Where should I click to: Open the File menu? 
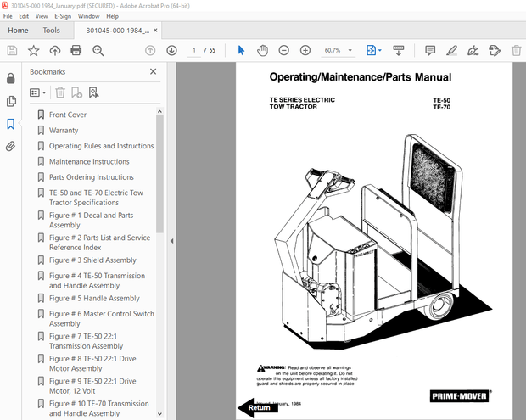[x=8, y=16]
